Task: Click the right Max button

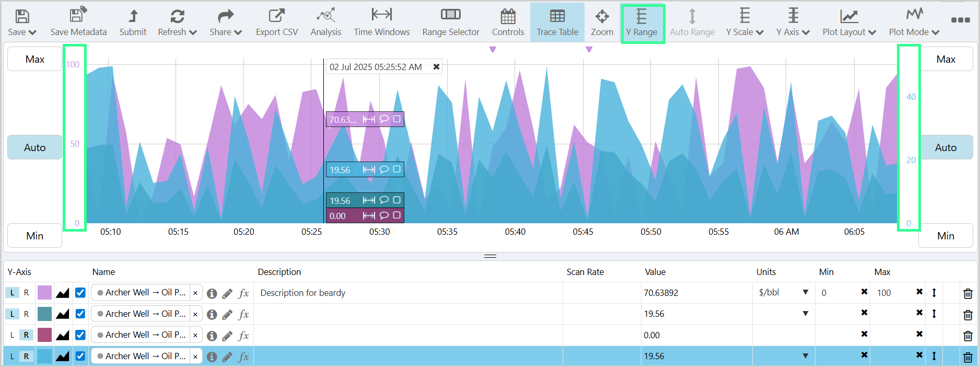Action: [x=946, y=59]
